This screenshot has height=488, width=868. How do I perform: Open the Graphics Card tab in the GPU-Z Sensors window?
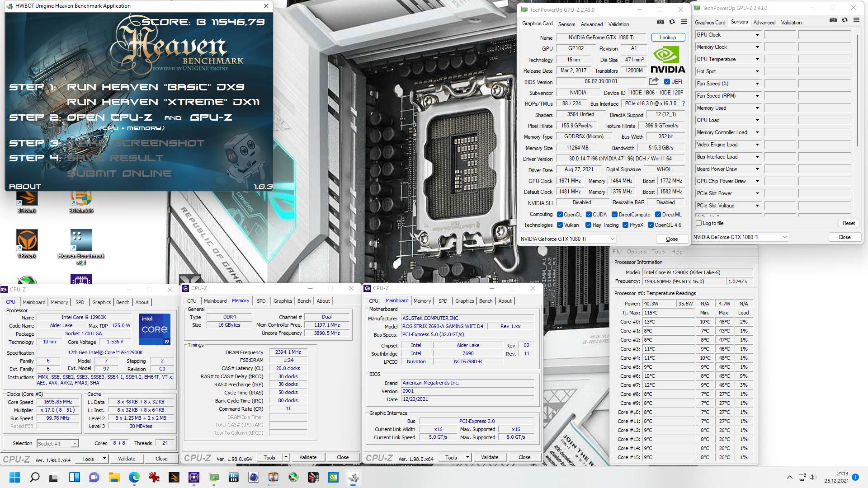(710, 22)
